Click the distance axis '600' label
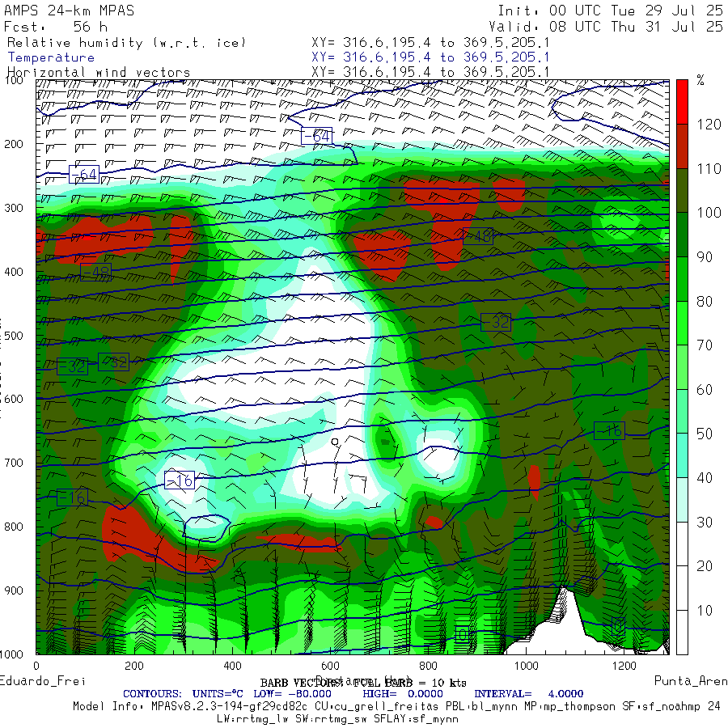The image size is (728, 728). click(330, 666)
